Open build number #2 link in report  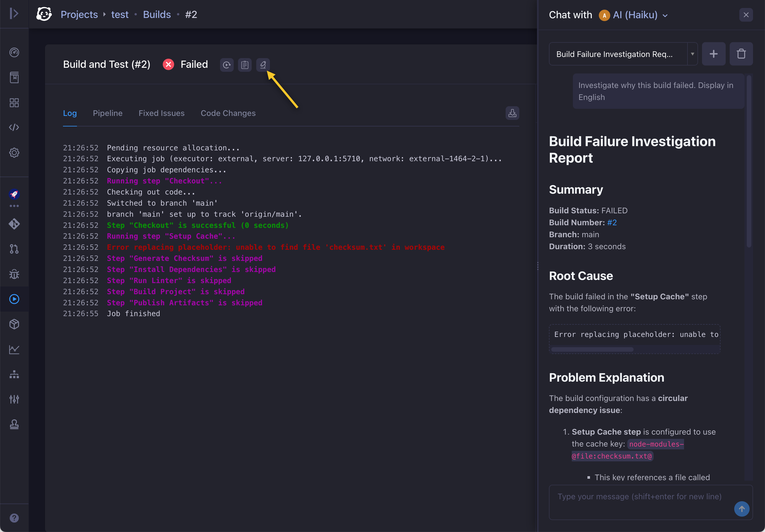coord(612,222)
